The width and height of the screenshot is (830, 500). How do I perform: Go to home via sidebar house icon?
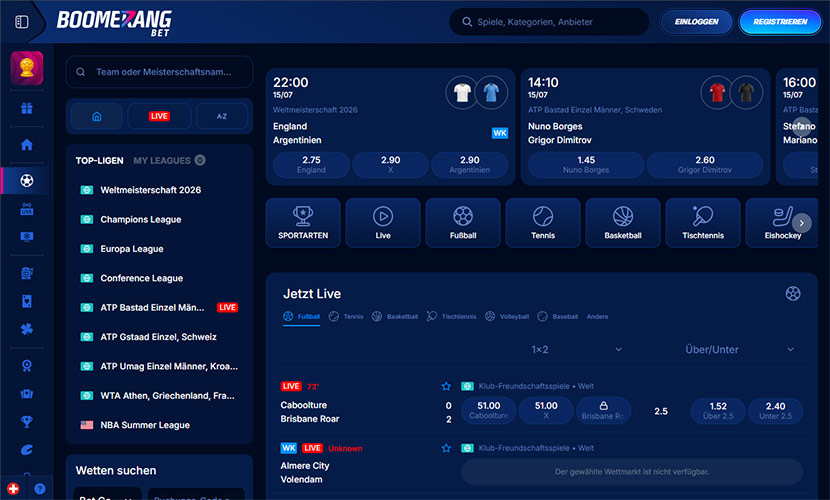pos(26,144)
